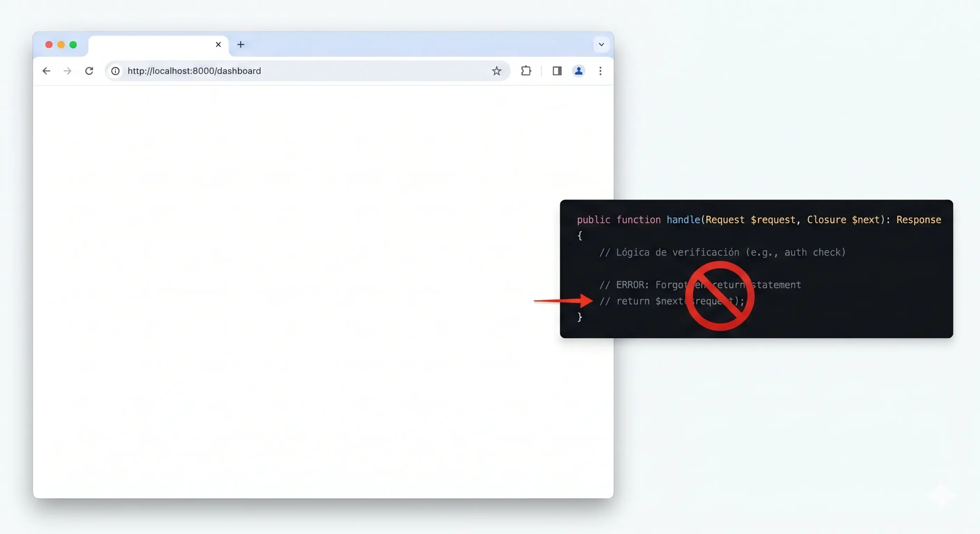Focus the address bar showing localhost:8000/dashboard
This screenshot has width=980, height=534.
pos(307,71)
